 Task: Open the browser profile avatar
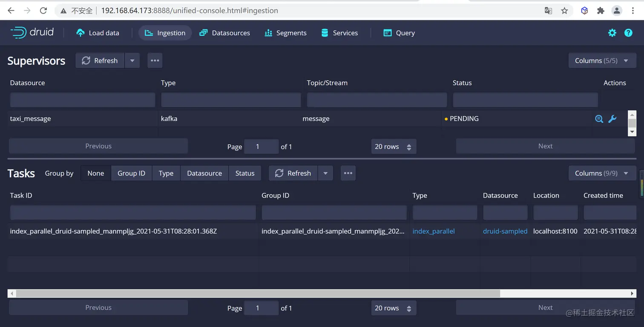[x=617, y=11]
